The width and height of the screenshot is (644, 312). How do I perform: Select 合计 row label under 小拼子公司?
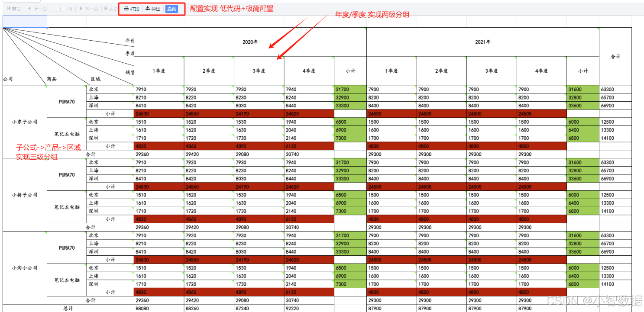pos(91,227)
